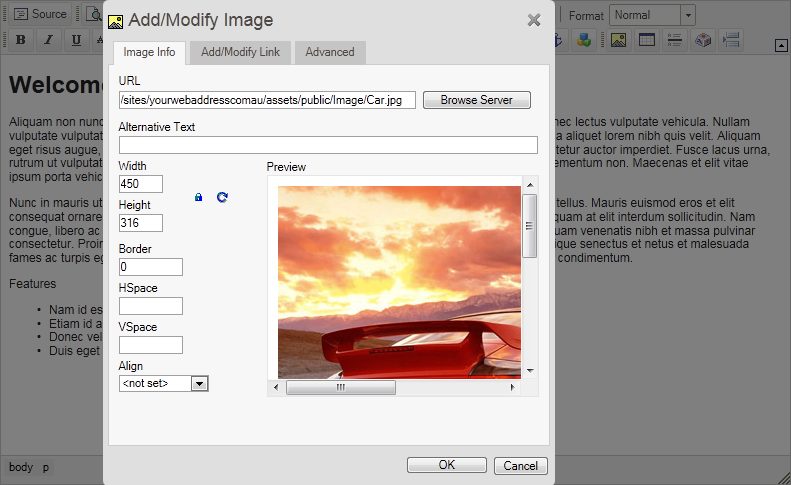Click the preview vertical scrollbar thumb
The height and width of the screenshot is (485, 791).
(x=529, y=226)
